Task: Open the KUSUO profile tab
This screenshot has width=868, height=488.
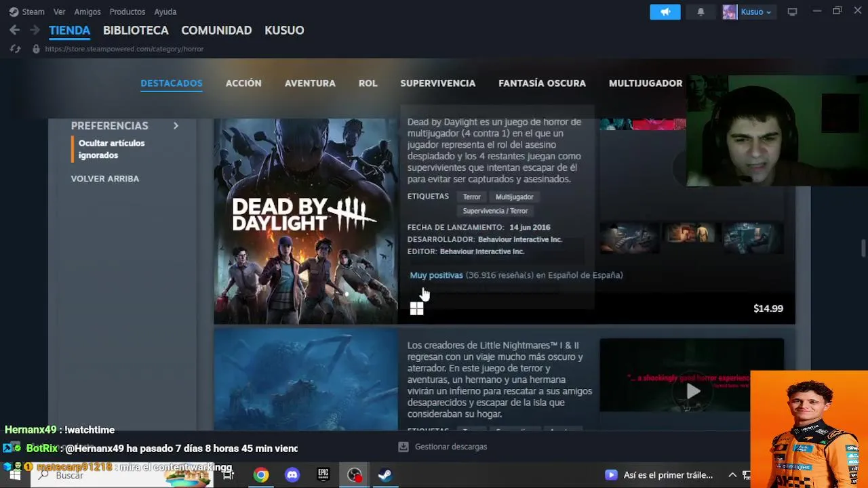Action: coord(284,30)
